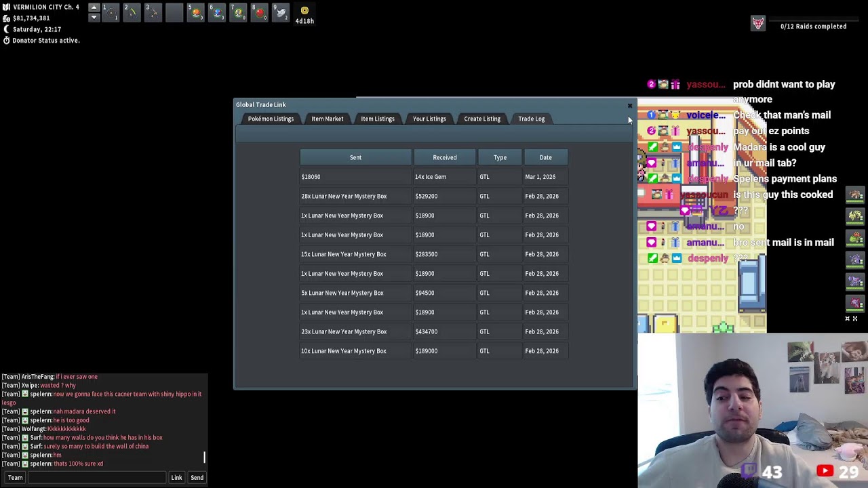Close the Global Trade Link window
This screenshot has width=868, height=488.
[629, 106]
